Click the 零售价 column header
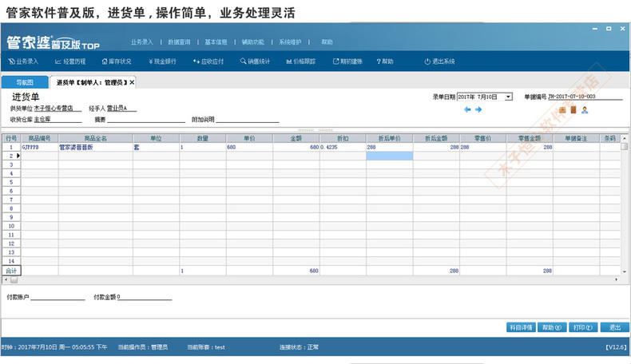 point(482,138)
